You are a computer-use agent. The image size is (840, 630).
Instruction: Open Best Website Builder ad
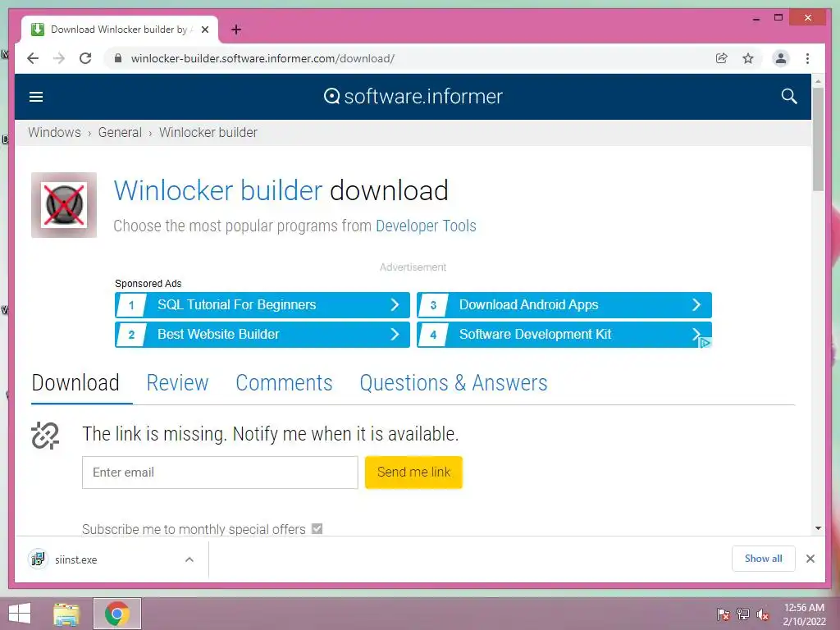tap(262, 335)
